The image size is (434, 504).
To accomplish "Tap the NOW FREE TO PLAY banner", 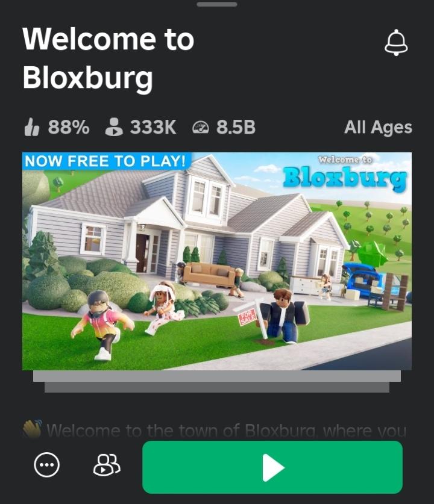I will pyautogui.click(x=107, y=161).
